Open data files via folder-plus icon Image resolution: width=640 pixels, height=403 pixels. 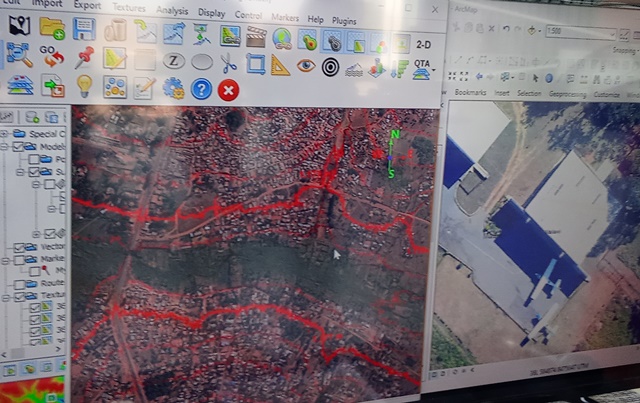tap(52, 28)
